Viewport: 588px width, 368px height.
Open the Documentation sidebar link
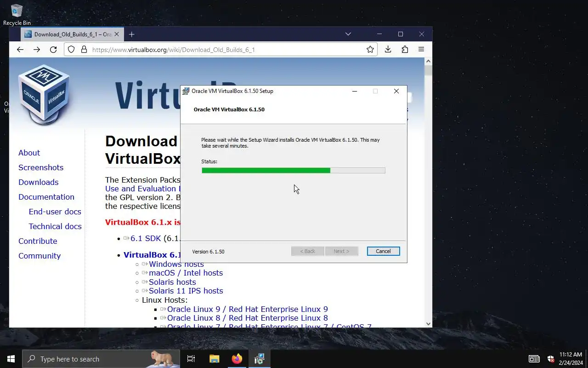point(46,197)
